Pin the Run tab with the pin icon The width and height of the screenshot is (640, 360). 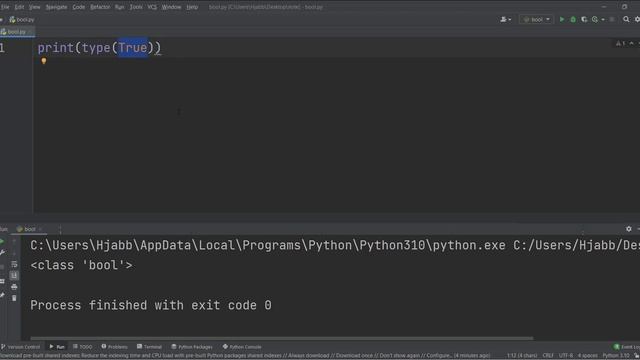[2, 295]
